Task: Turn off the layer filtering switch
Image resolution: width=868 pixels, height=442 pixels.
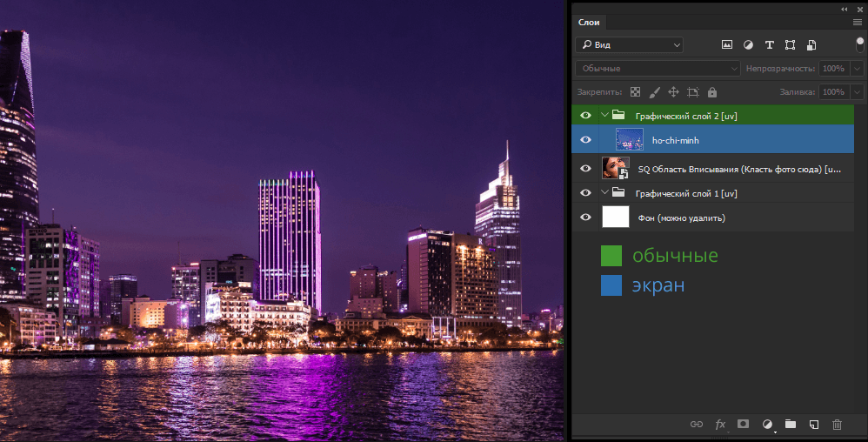Action: click(859, 44)
